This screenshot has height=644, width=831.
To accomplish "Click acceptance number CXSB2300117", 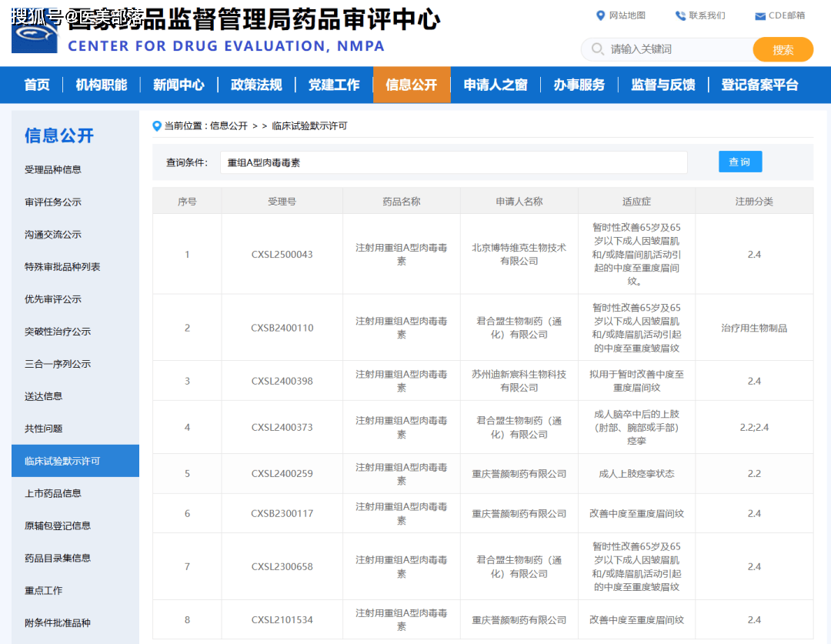I will [282, 513].
